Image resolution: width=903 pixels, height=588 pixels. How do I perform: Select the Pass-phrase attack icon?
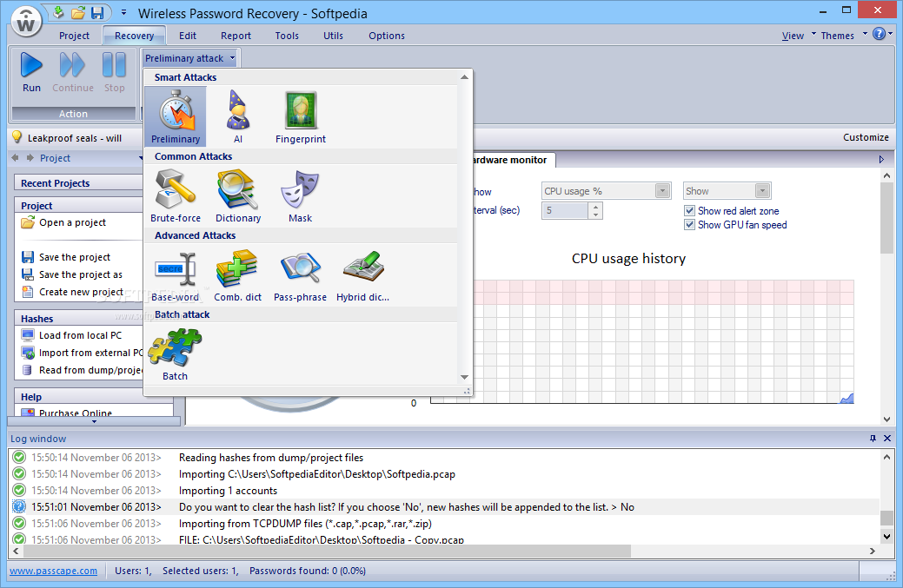tap(300, 275)
